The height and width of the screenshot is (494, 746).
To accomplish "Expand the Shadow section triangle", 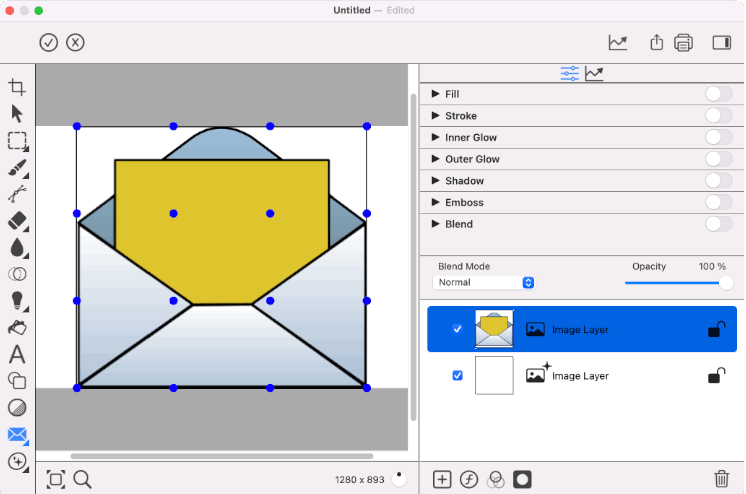I will [x=435, y=181].
